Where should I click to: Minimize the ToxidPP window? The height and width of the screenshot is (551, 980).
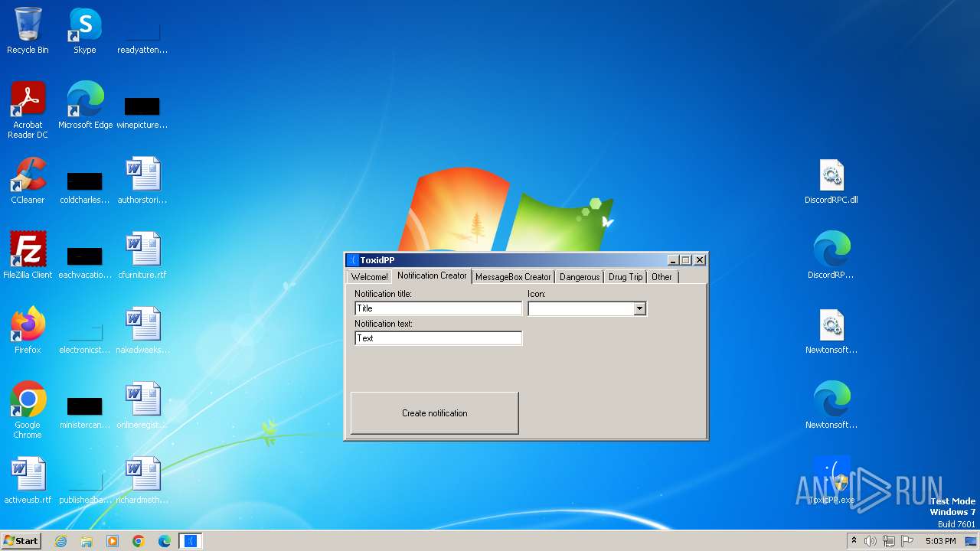pos(673,260)
